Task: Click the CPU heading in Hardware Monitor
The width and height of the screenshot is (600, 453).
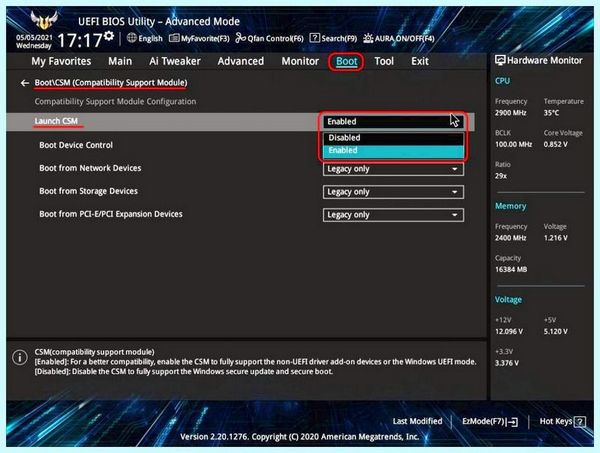Action: pyautogui.click(x=502, y=81)
